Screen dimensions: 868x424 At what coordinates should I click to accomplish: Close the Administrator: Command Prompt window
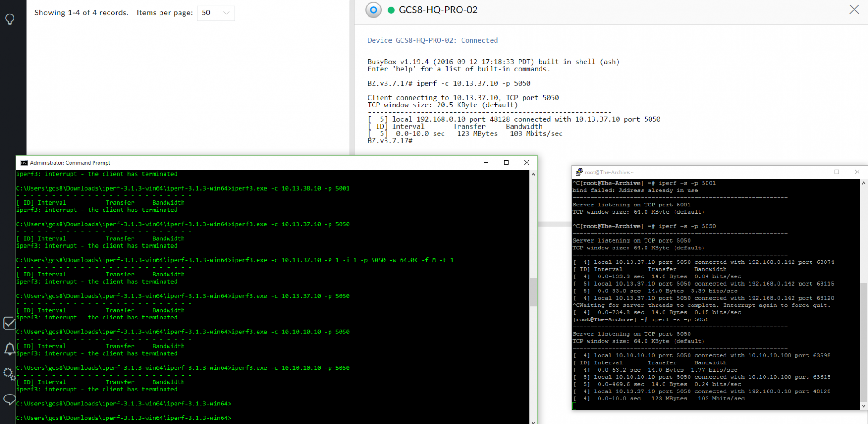tap(527, 163)
